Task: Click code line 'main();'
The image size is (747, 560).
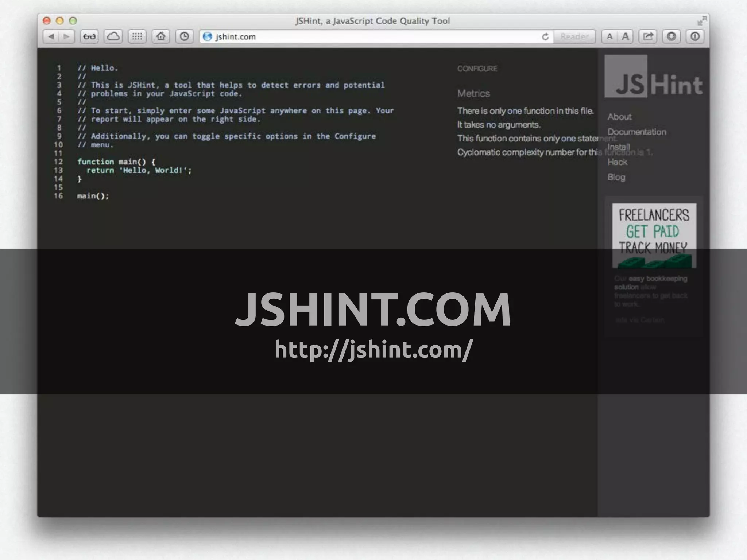Action: [x=93, y=196]
